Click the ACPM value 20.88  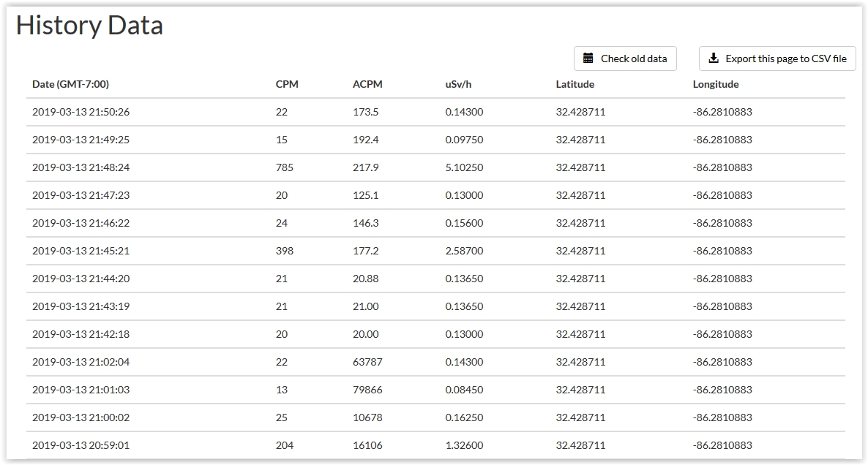[x=366, y=278]
